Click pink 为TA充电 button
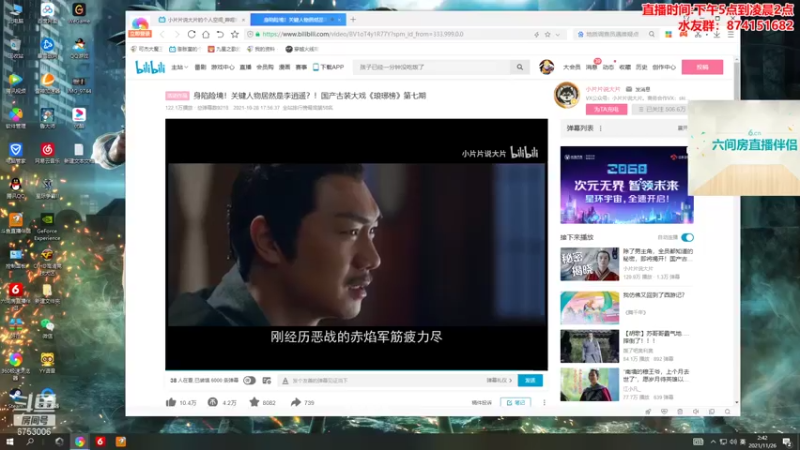The image size is (800, 450). click(x=606, y=109)
